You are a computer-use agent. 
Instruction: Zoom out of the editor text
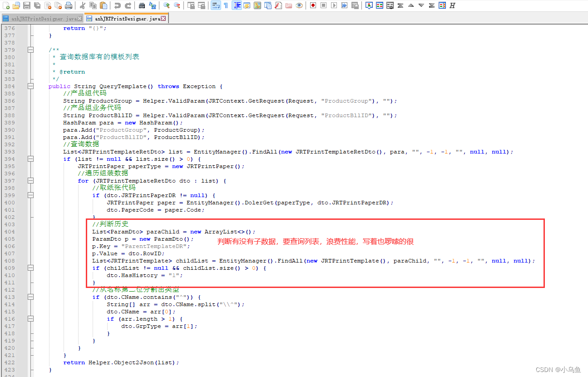[177, 5]
